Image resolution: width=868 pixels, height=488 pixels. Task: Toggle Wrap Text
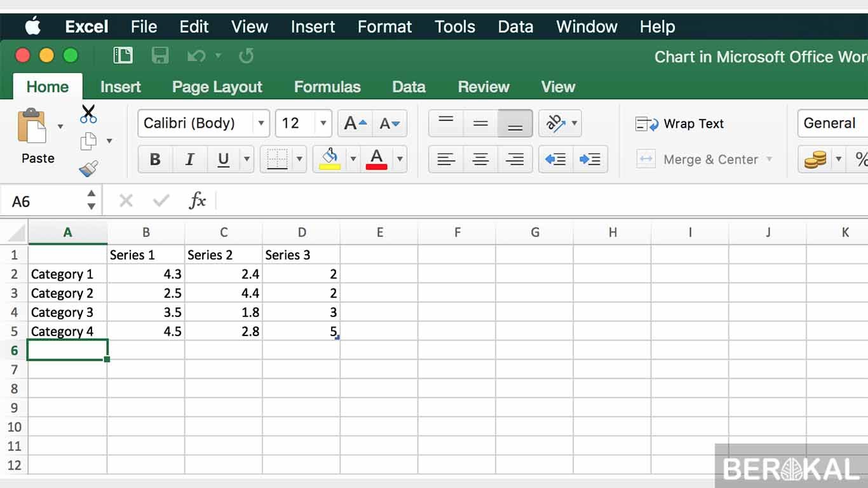680,124
